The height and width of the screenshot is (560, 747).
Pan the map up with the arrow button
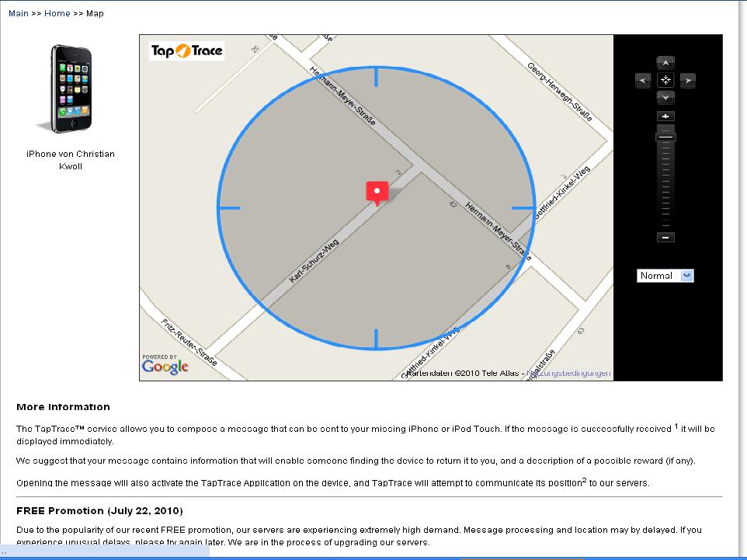(x=665, y=63)
